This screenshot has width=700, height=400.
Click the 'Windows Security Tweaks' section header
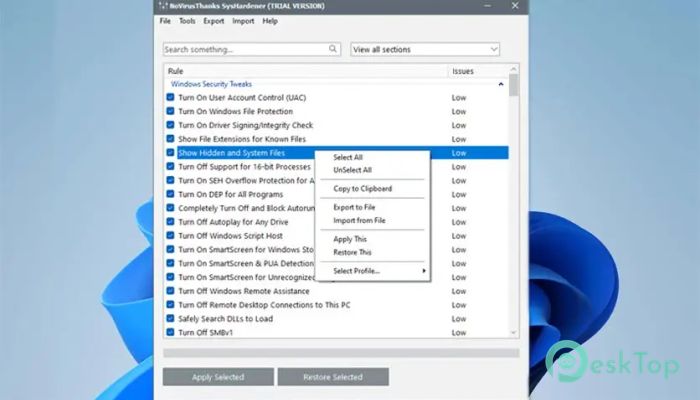[x=211, y=84]
